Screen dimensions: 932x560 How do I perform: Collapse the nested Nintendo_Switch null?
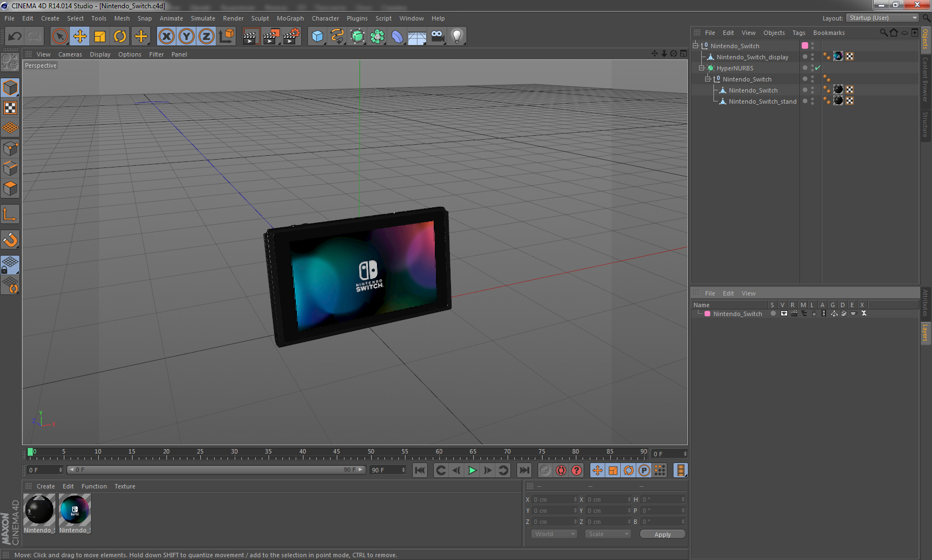coord(708,79)
